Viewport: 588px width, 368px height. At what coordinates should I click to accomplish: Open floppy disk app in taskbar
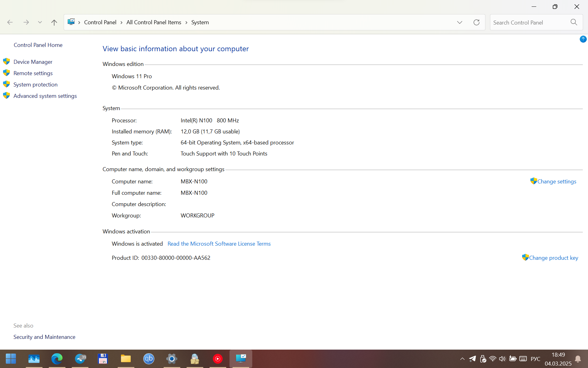(x=103, y=358)
